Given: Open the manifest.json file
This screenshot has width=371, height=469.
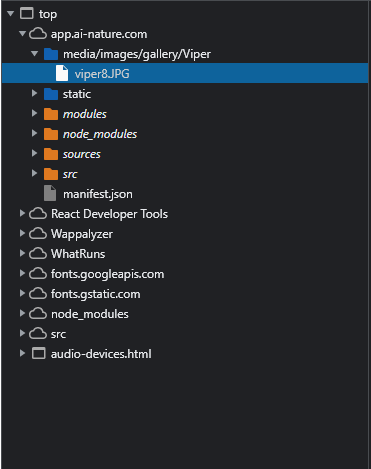Looking at the screenshot, I should coord(98,194).
